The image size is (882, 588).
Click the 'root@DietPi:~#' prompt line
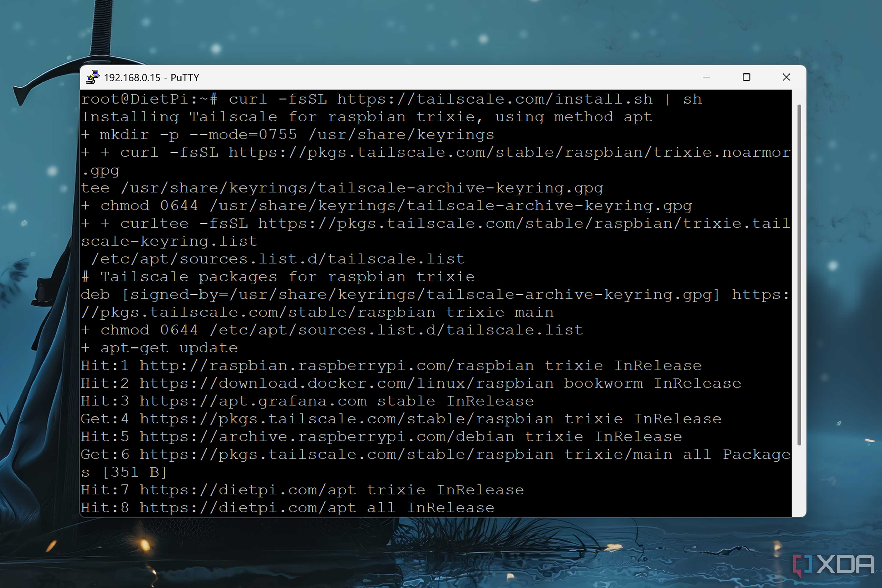(x=391, y=99)
